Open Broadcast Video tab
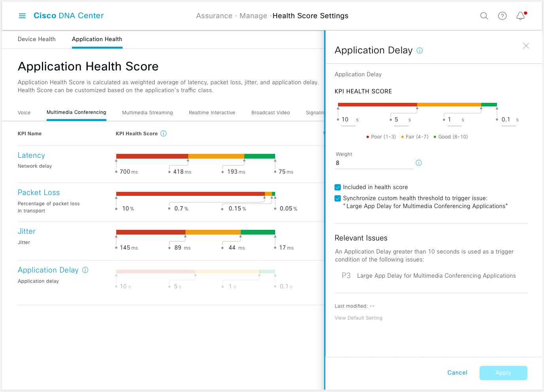Viewport: 544px width, 392px height. click(x=270, y=113)
